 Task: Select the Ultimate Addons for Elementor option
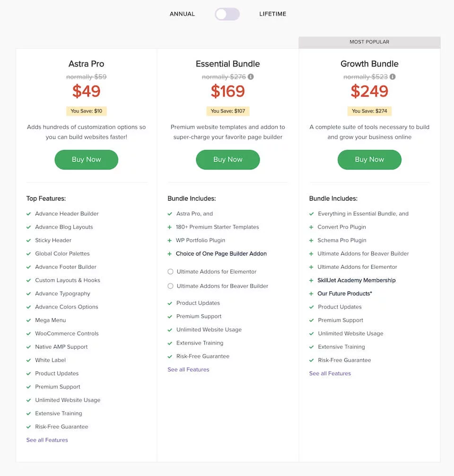pos(170,272)
